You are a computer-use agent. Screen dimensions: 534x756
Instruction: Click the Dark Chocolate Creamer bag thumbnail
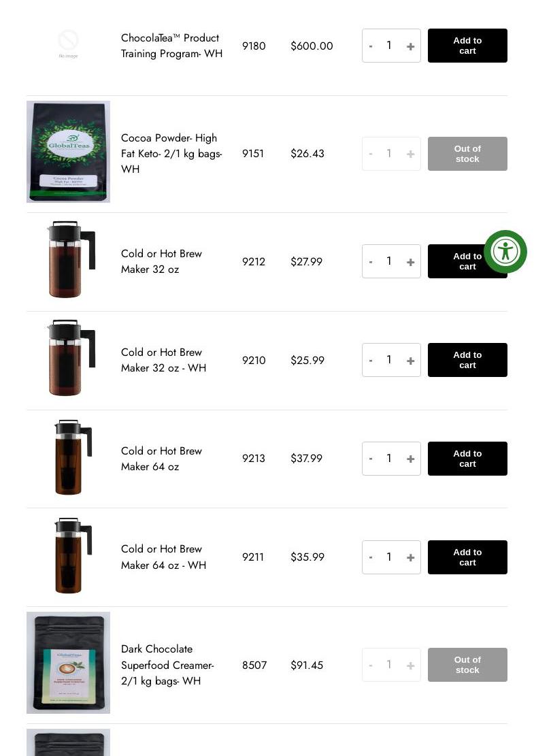click(x=69, y=663)
